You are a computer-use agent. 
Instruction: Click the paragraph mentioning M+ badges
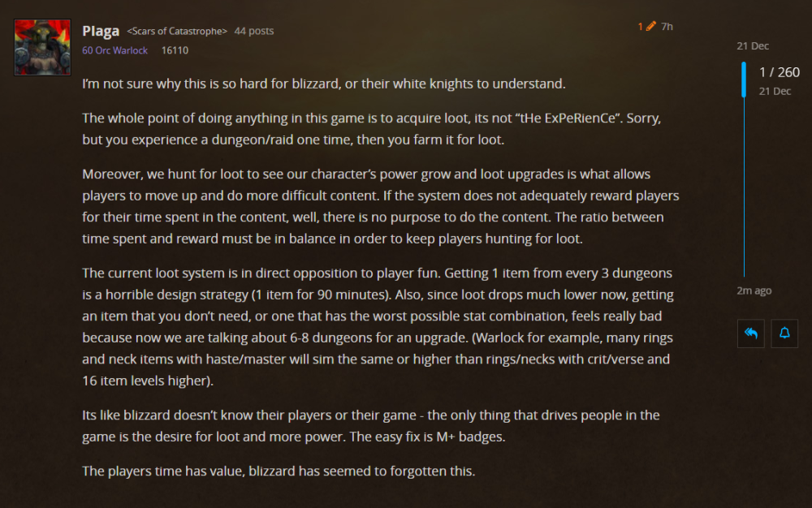point(371,426)
